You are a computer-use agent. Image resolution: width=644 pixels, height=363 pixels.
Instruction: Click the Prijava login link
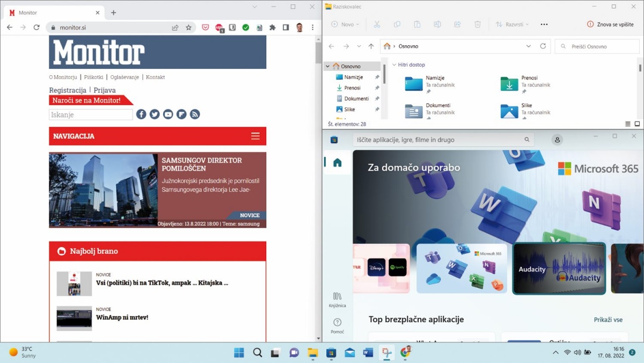pos(105,90)
